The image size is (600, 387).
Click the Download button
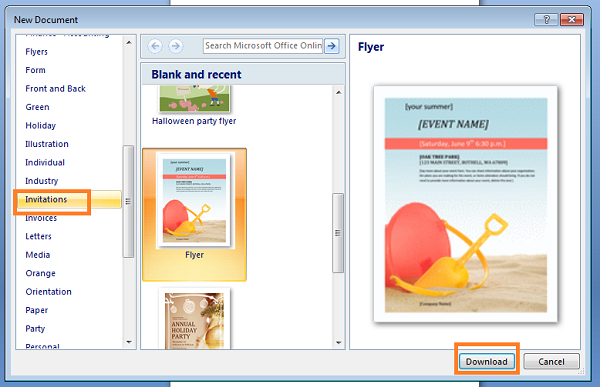coord(487,362)
